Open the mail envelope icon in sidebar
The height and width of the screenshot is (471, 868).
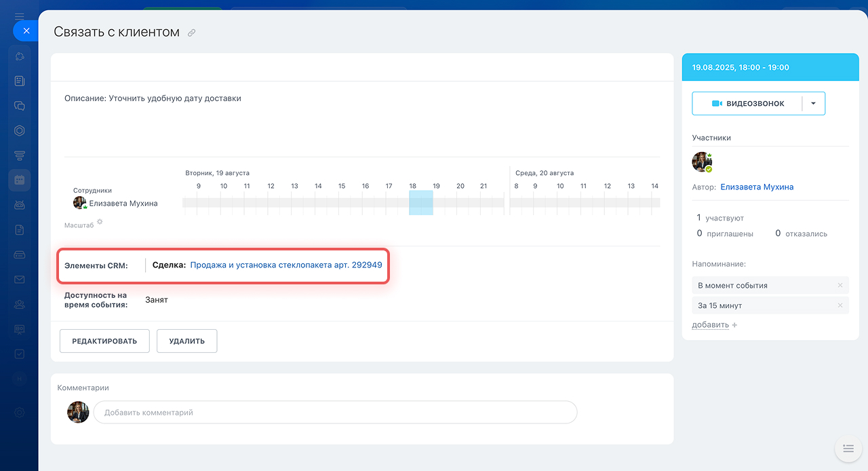coord(20,279)
